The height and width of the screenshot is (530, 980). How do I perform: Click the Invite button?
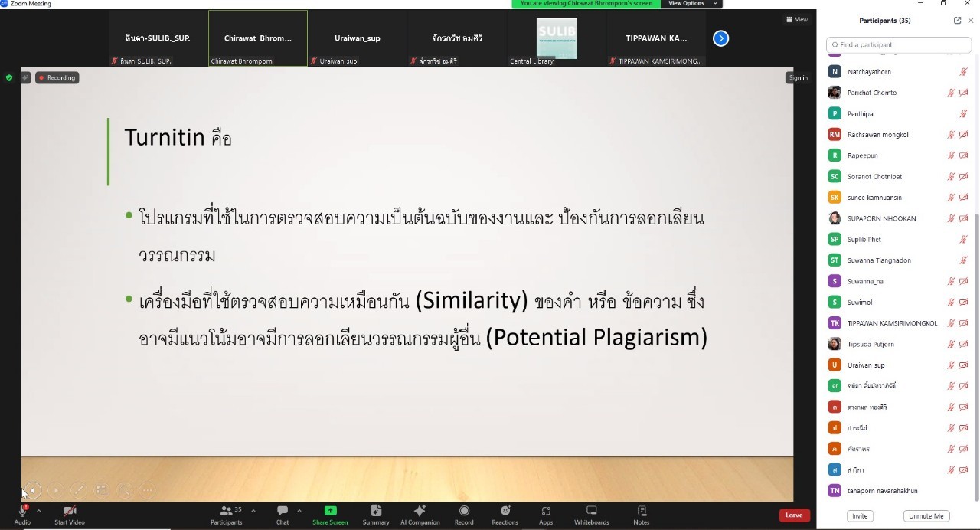[x=860, y=516]
